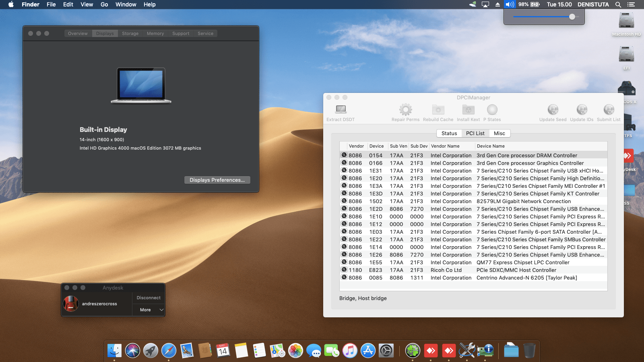Switch to the Service tab
This screenshot has width=644, height=362.
point(205,33)
